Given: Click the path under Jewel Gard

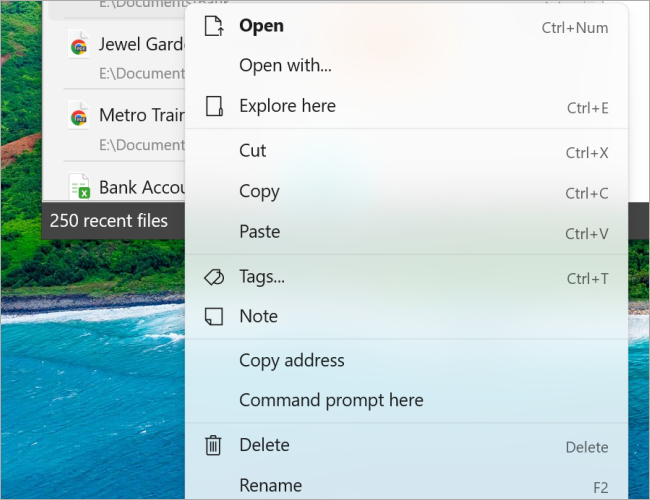Looking at the screenshot, I should [x=142, y=74].
